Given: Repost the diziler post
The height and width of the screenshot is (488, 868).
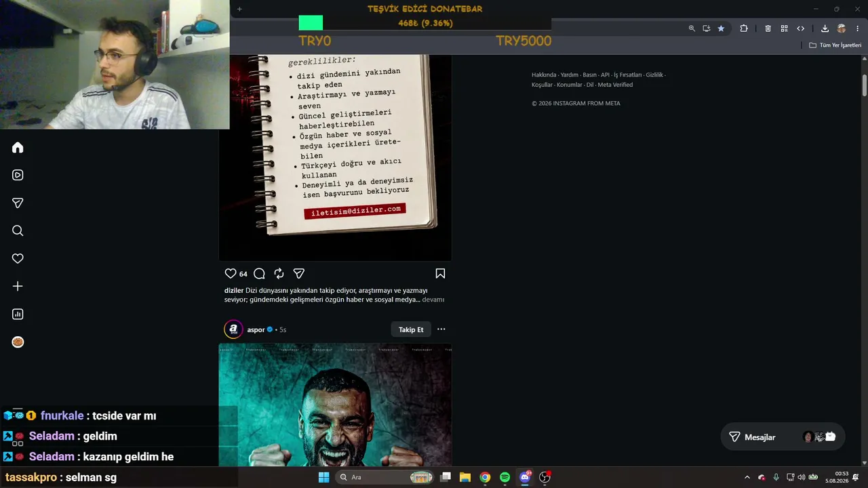Looking at the screenshot, I should (279, 274).
